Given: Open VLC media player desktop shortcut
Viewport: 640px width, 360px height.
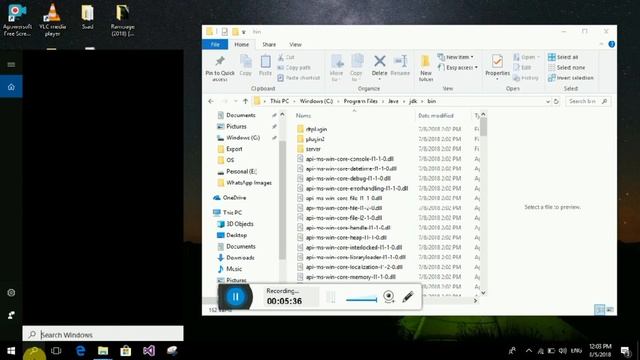Looking at the screenshot, I should coord(52,20).
